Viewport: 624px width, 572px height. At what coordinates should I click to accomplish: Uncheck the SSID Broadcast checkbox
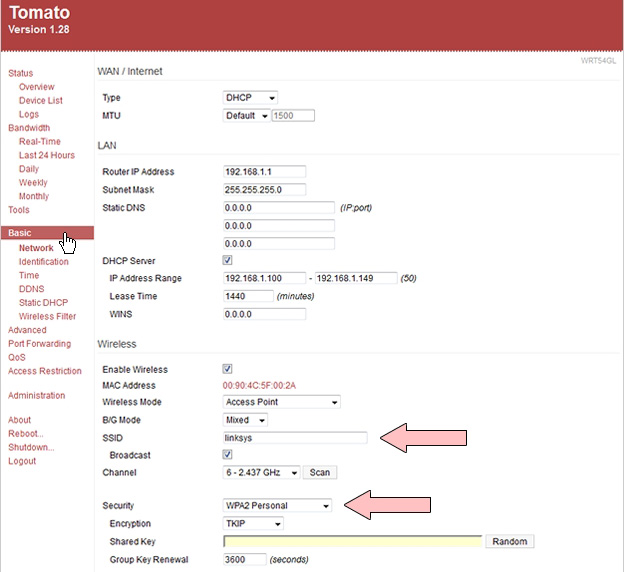coord(228,454)
